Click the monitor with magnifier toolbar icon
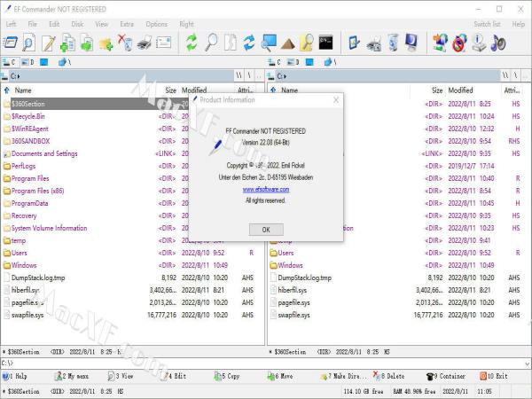532x399 pixels. pos(269,43)
